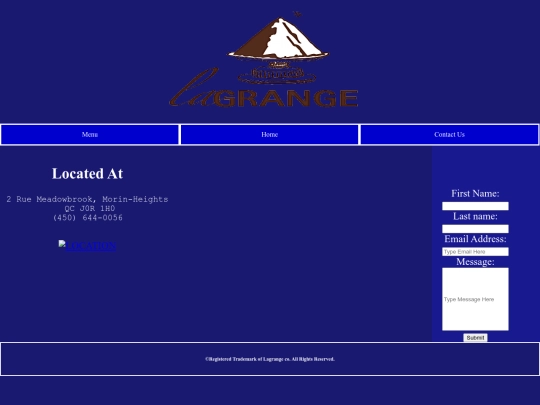Click the First Name label

coord(475,194)
